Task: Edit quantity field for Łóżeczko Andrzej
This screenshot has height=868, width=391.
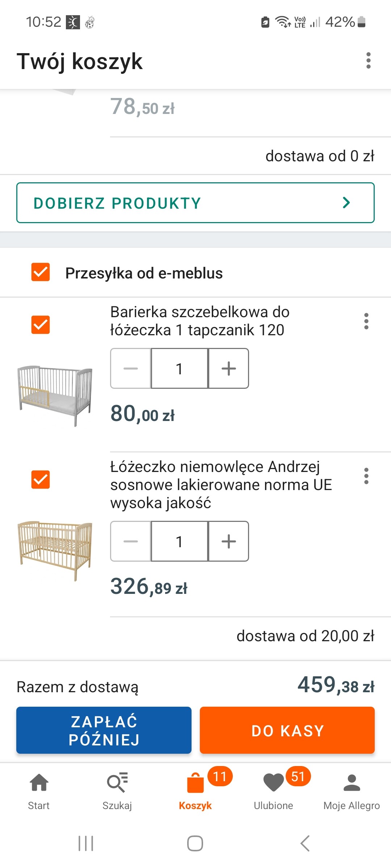Action: tap(179, 541)
